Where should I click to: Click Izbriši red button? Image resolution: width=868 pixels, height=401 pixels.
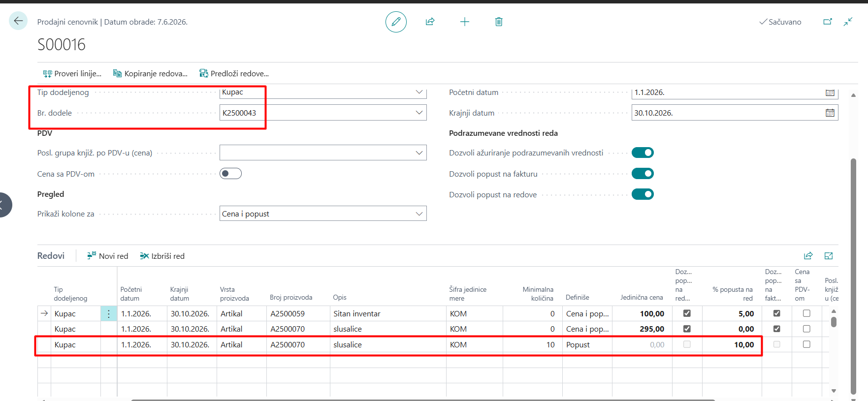coord(162,256)
